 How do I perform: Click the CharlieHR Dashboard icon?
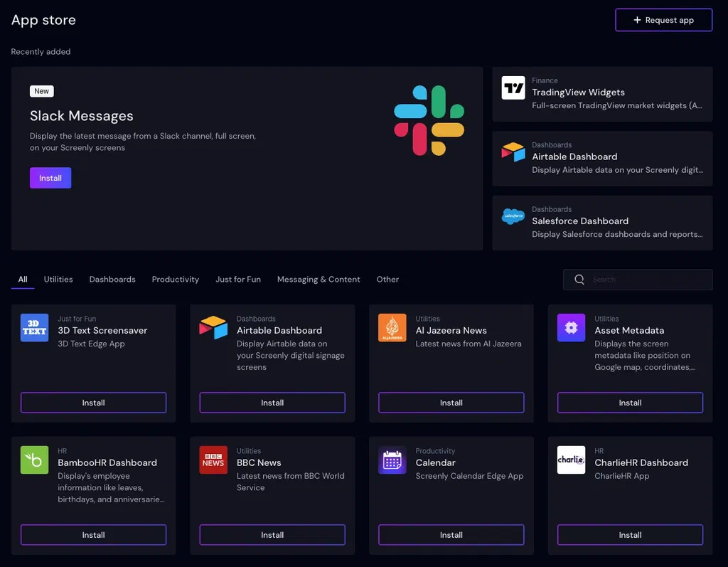pos(571,460)
